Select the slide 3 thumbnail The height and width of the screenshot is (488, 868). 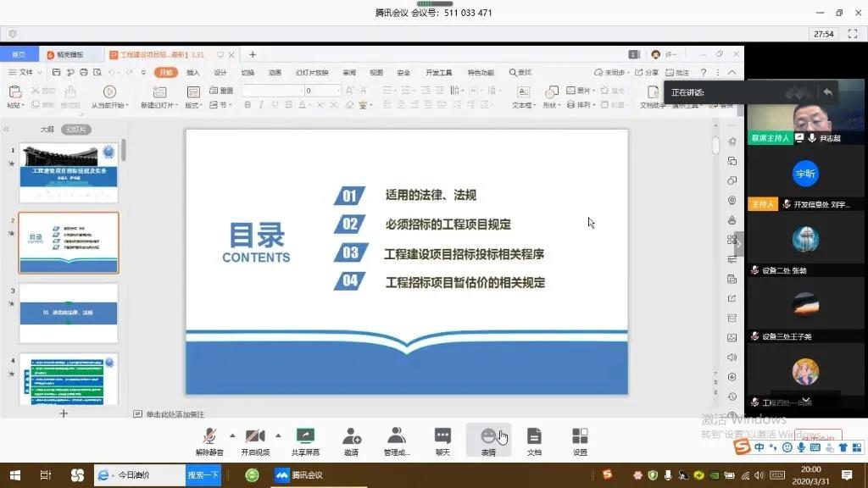[69, 313]
